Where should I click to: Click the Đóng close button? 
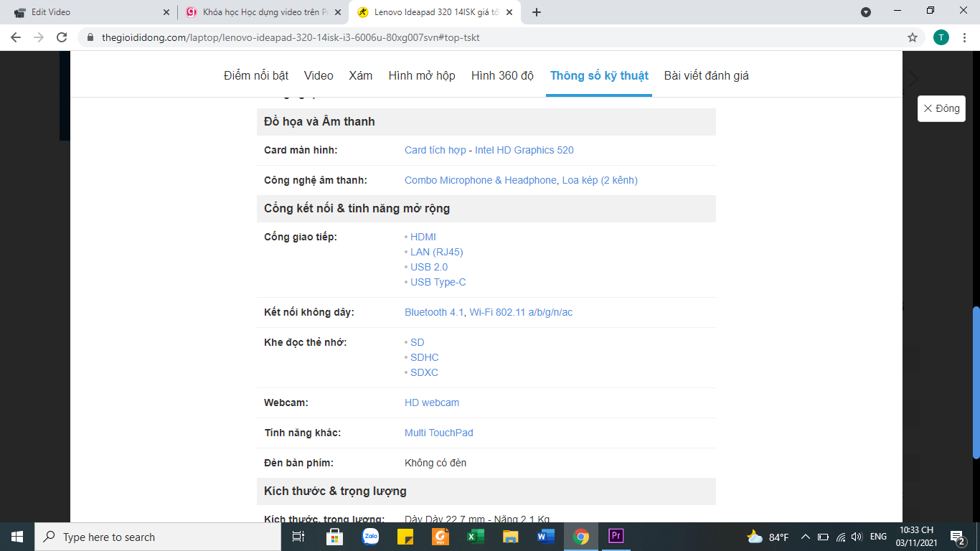click(x=941, y=108)
